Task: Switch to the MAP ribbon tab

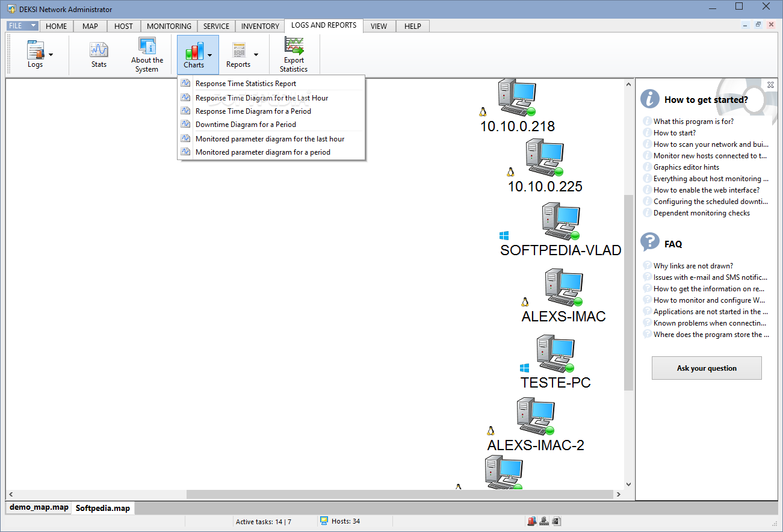Action: tap(90, 26)
